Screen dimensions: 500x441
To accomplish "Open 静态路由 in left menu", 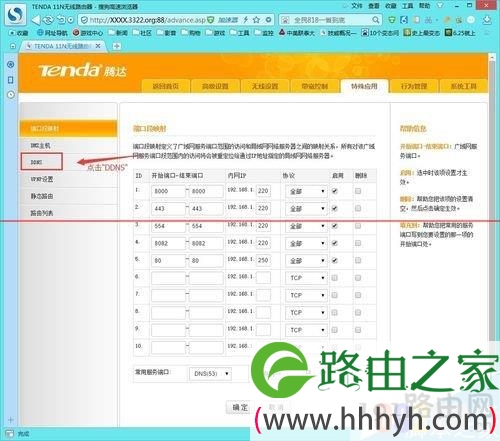I will pyautogui.click(x=68, y=196).
